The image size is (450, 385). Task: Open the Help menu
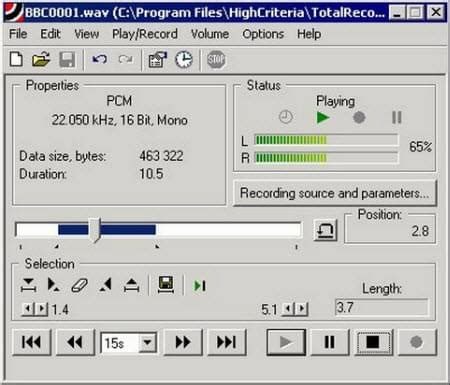[x=309, y=34]
